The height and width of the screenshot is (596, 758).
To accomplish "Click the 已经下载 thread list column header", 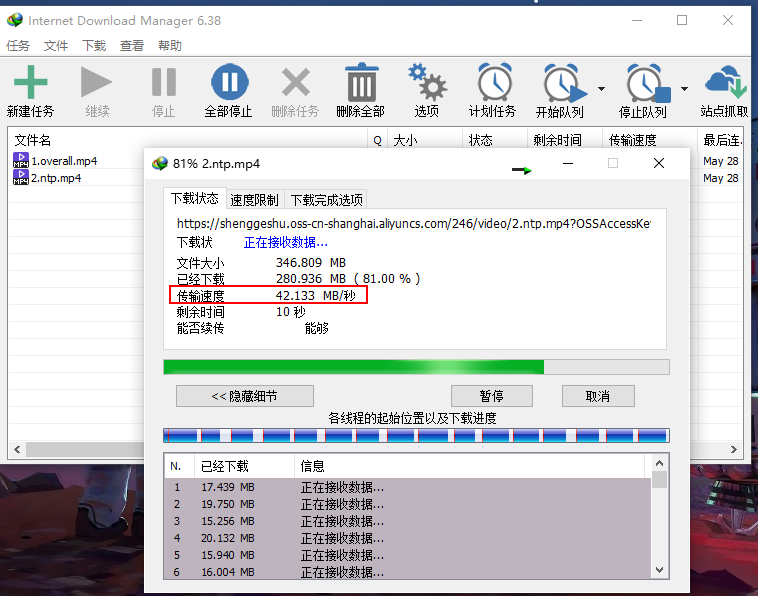I will (245, 466).
